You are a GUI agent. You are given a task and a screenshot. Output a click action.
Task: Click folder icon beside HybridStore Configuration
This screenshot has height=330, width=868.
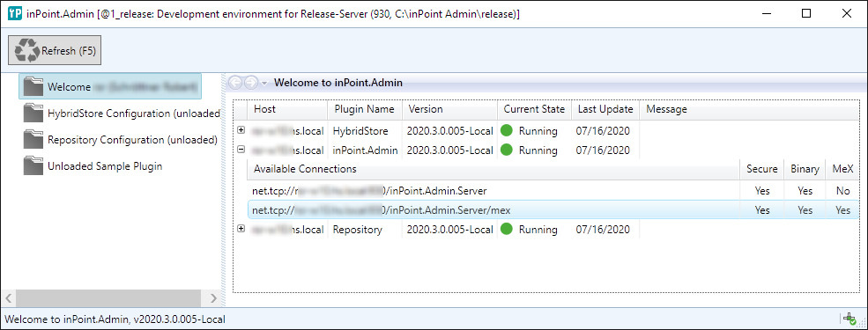tap(33, 113)
